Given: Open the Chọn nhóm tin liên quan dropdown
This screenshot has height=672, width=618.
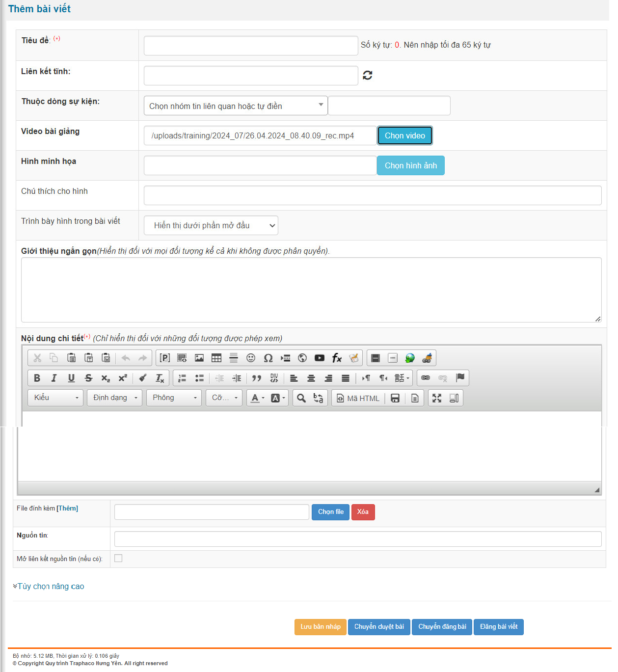Looking at the screenshot, I should pos(235,106).
